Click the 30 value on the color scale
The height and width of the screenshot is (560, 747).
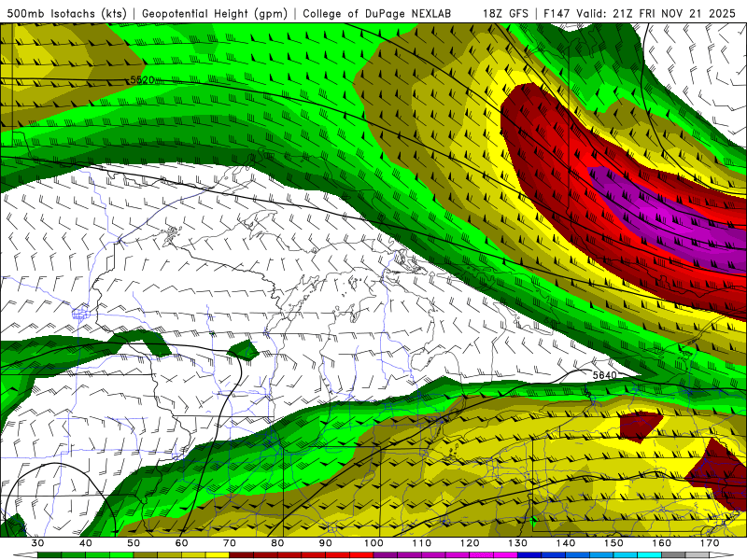(37, 543)
